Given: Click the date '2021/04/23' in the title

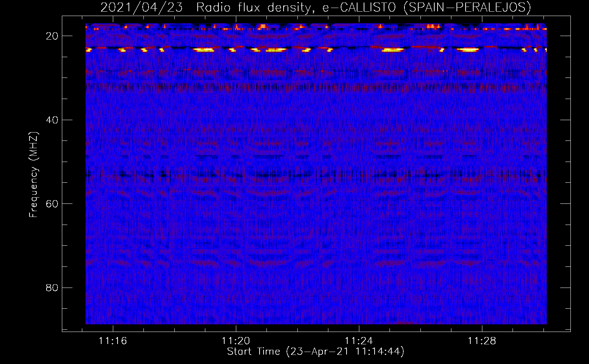Looking at the screenshot, I should tap(142, 7).
